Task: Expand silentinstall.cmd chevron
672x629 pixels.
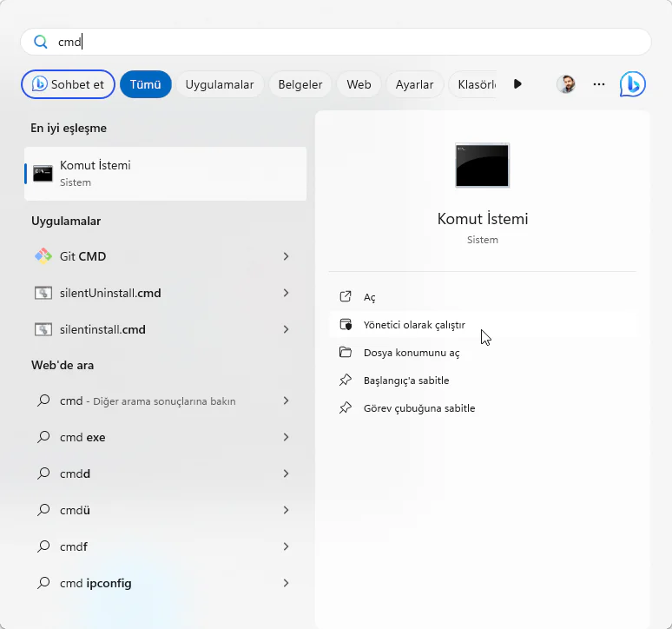Action: pos(286,329)
